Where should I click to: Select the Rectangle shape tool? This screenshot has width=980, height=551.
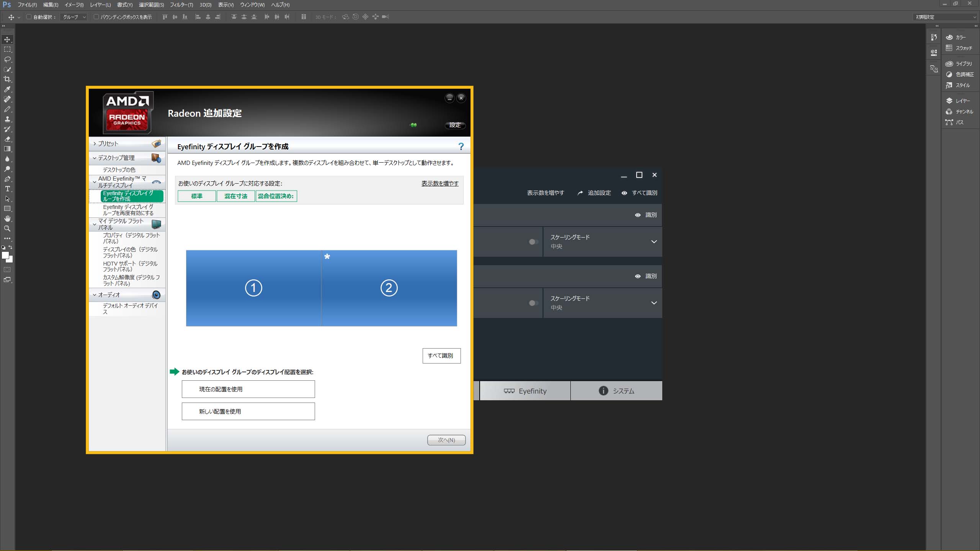click(7, 209)
